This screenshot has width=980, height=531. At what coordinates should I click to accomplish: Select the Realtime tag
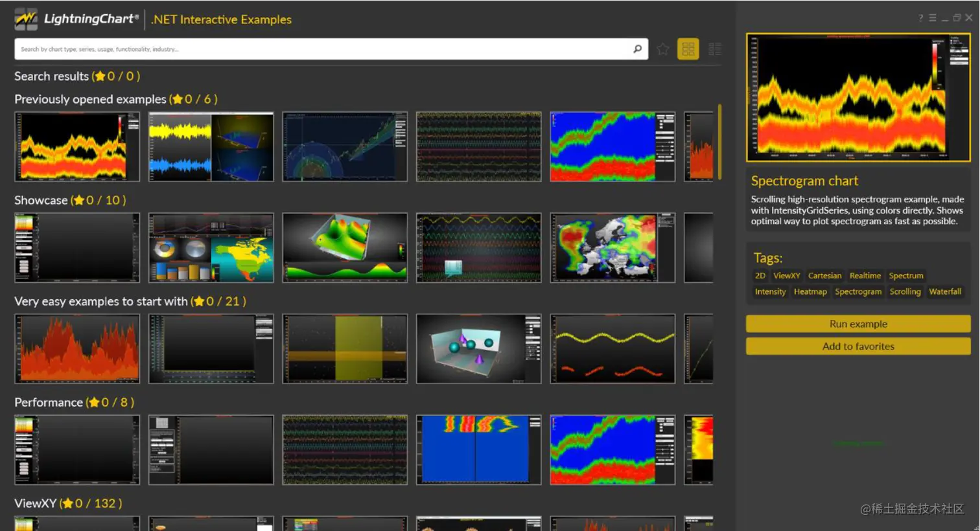click(x=865, y=276)
